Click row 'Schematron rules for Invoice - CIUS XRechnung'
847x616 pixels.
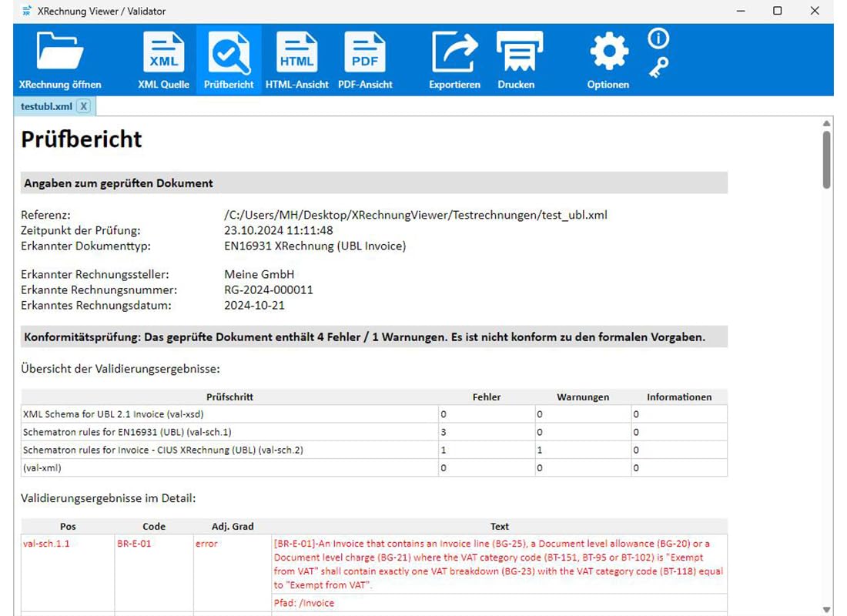[373, 450]
